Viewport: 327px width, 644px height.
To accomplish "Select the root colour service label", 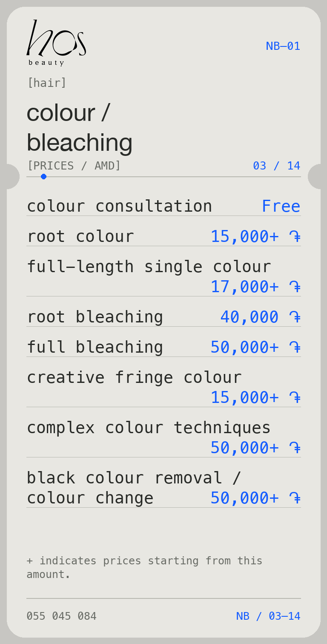I will coord(80,236).
